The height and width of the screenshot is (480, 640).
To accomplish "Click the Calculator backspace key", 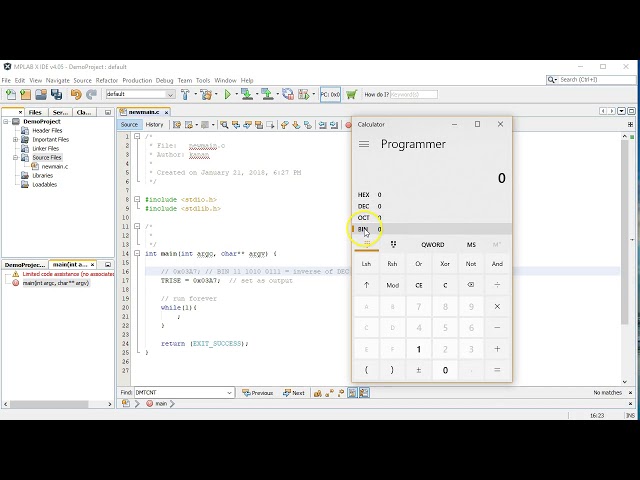I will [x=471, y=285].
